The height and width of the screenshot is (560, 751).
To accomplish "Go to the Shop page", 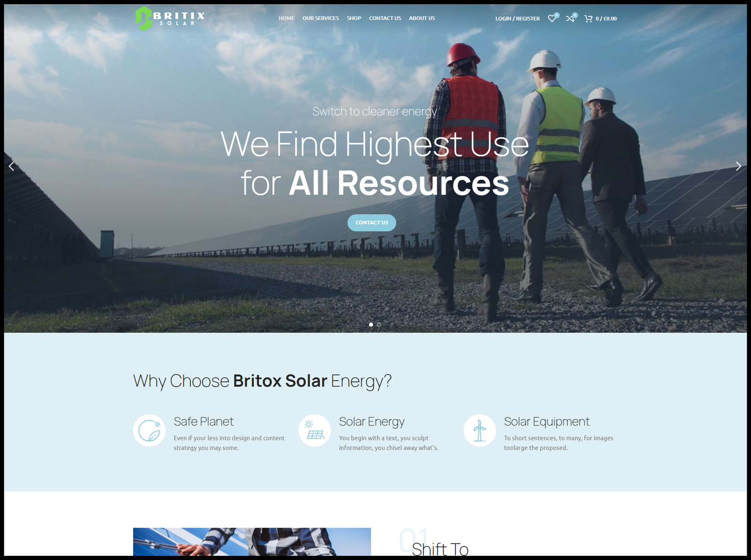I will [x=354, y=18].
